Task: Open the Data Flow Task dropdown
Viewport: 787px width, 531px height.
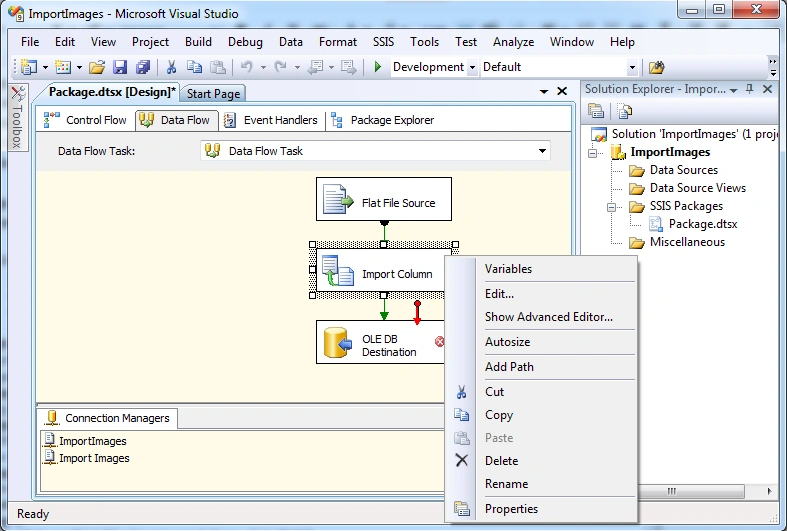Action: [542, 151]
